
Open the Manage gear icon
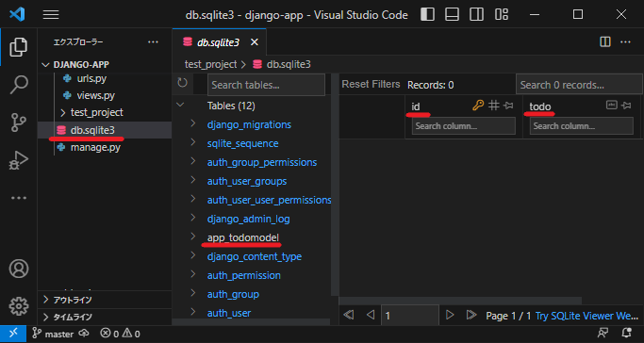[x=19, y=306]
